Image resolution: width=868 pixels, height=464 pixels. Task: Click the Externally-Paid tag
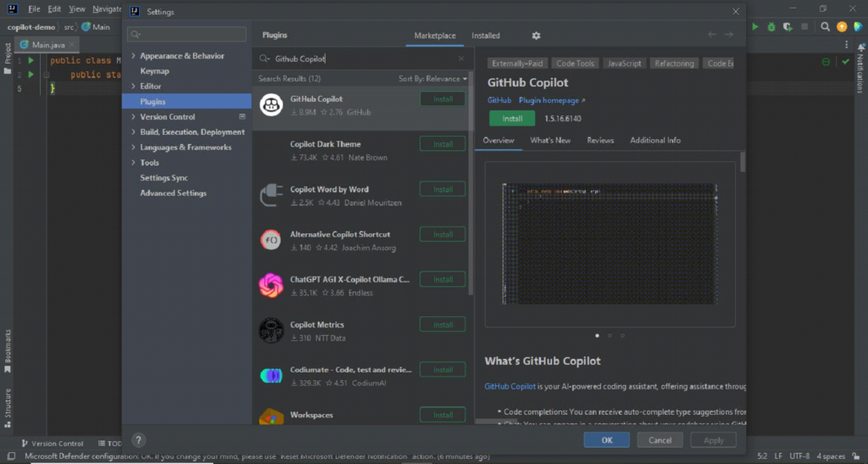(x=517, y=63)
